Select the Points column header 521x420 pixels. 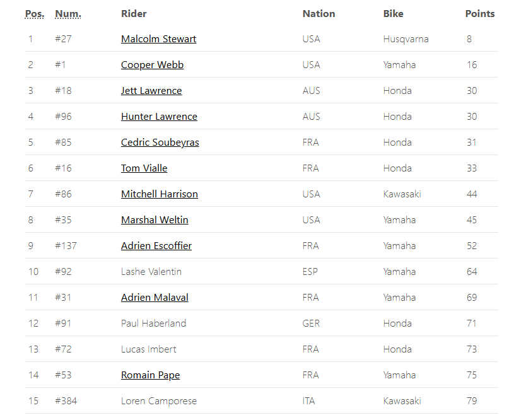coord(480,14)
